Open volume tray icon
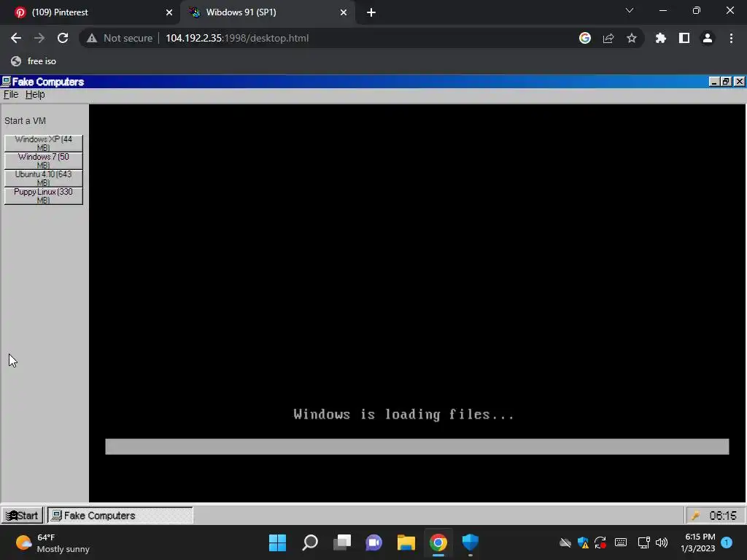747x560 pixels. click(x=662, y=542)
